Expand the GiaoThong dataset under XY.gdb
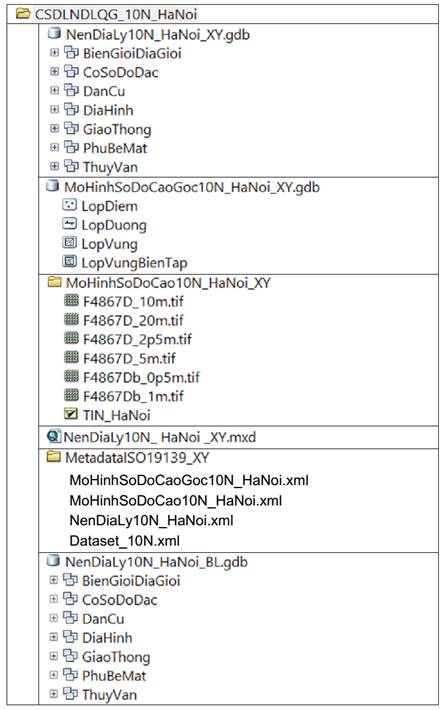Viewport: 443px width, 710px height. (54, 129)
